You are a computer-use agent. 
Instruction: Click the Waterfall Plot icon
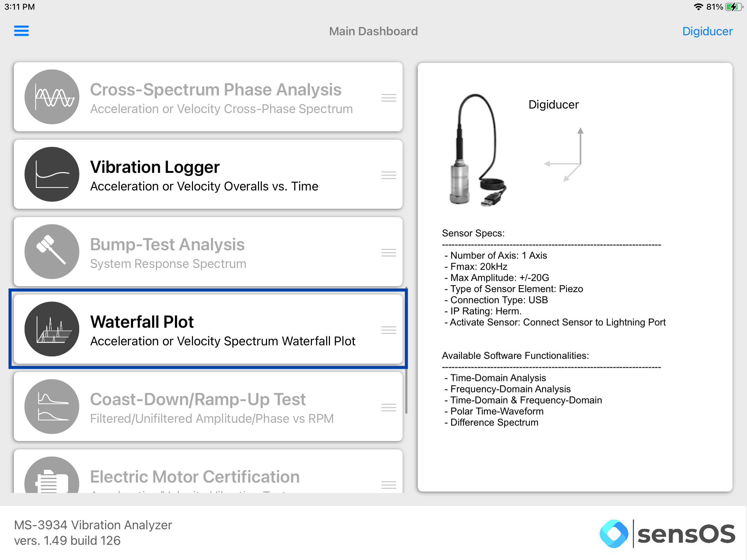pyautogui.click(x=52, y=329)
